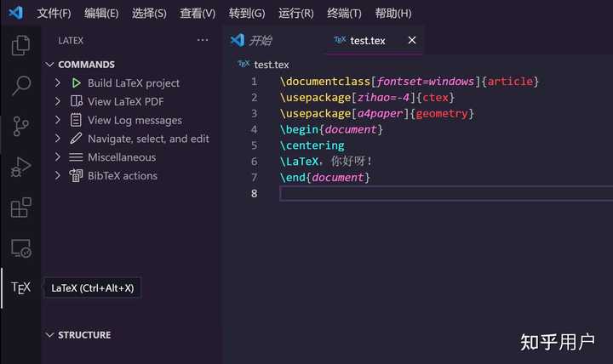Screen dimensions: 613x364
Task: Open the Search view icon
Action: click(21, 86)
